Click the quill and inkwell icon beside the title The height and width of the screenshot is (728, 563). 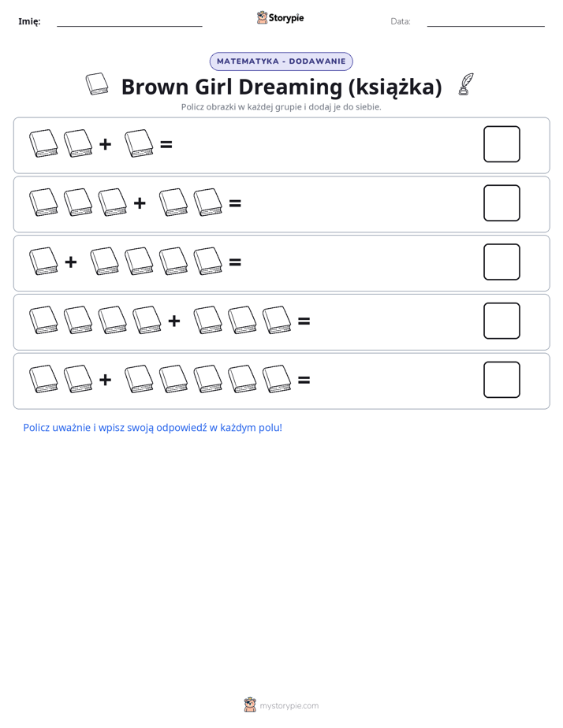pos(466,84)
